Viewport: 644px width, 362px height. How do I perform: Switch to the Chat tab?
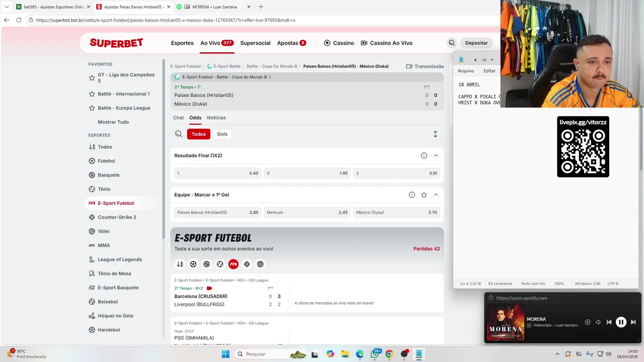click(179, 118)
